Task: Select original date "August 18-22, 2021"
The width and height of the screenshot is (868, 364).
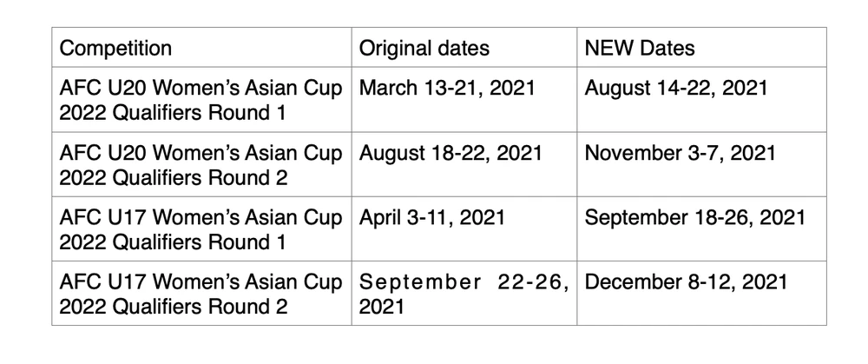Action: coord(450,154)
